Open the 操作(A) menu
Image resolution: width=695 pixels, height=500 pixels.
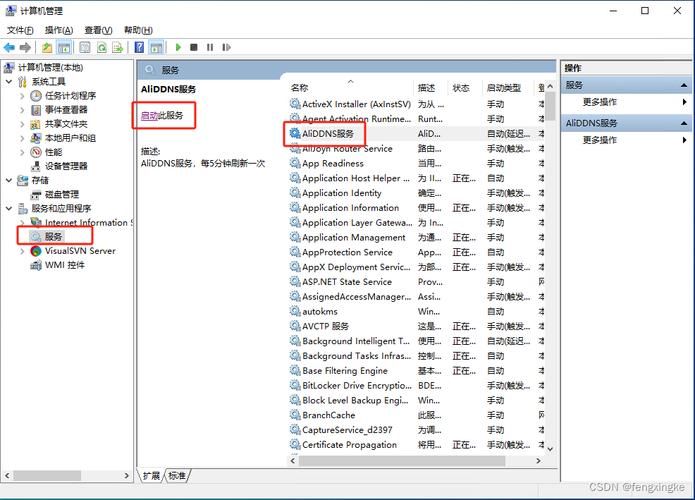pyautogui.click(x=59, y=30)
